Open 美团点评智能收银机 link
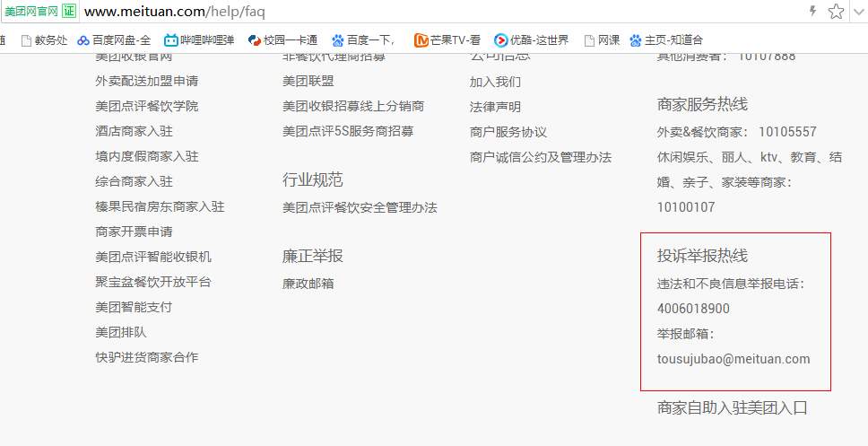The image size is (868, 446). pos(153,257)
